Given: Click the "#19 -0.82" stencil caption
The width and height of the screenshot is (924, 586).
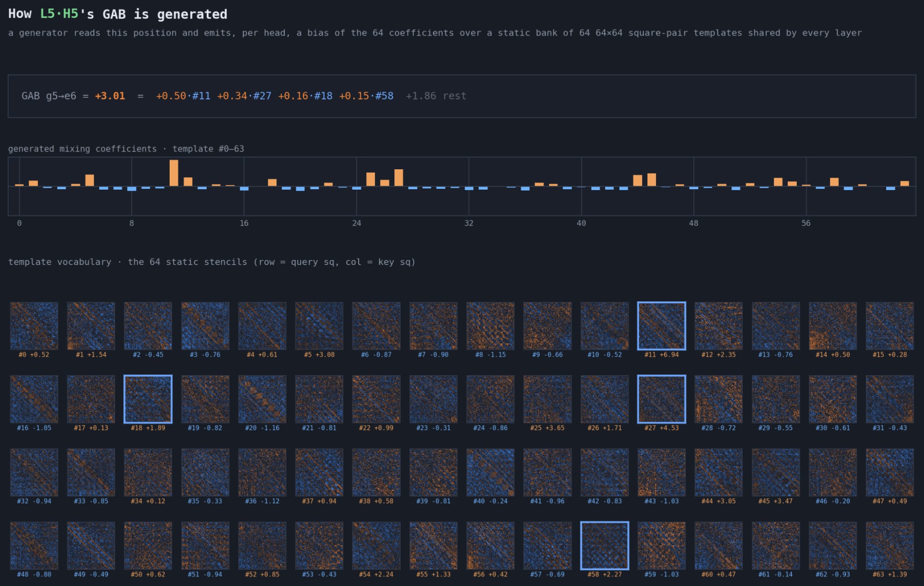Looking at the screenshot, I should click(205, 428).
